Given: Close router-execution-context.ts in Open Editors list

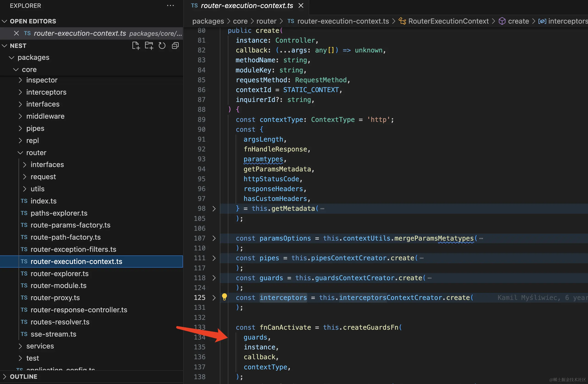Looking at the screenshot, I should click(x=16, y=33).
